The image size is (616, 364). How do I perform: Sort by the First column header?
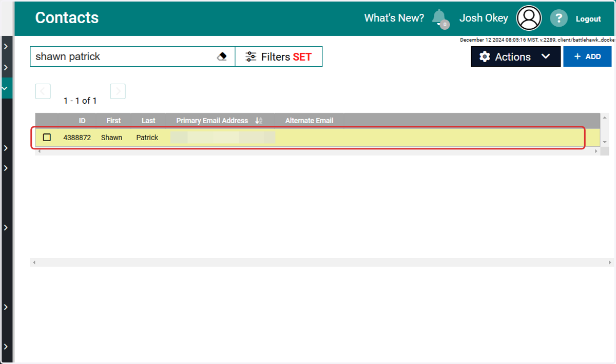[113, 121]
